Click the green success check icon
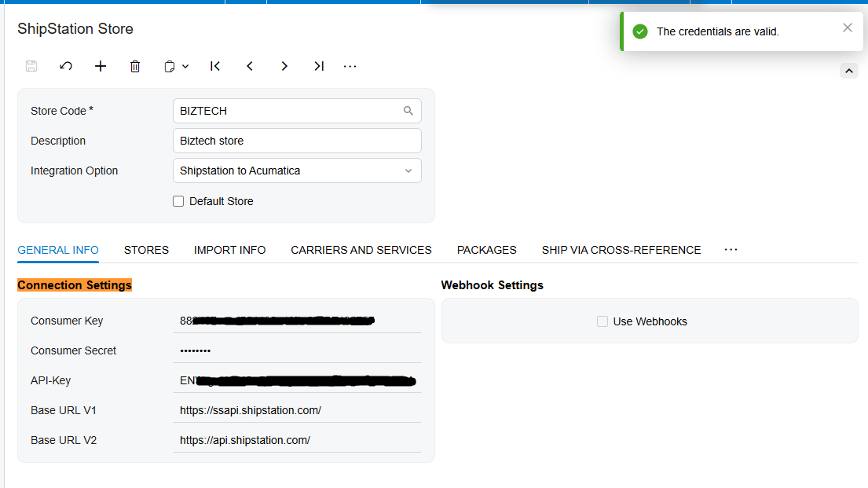Screen dimensions: 868x488 tap(640, 31)
